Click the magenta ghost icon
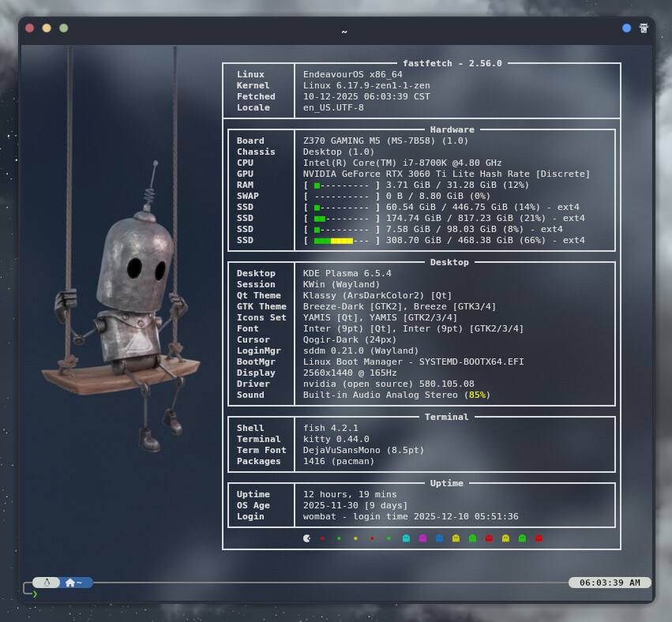This screenshot has width=672, height=622. (422, 538)
